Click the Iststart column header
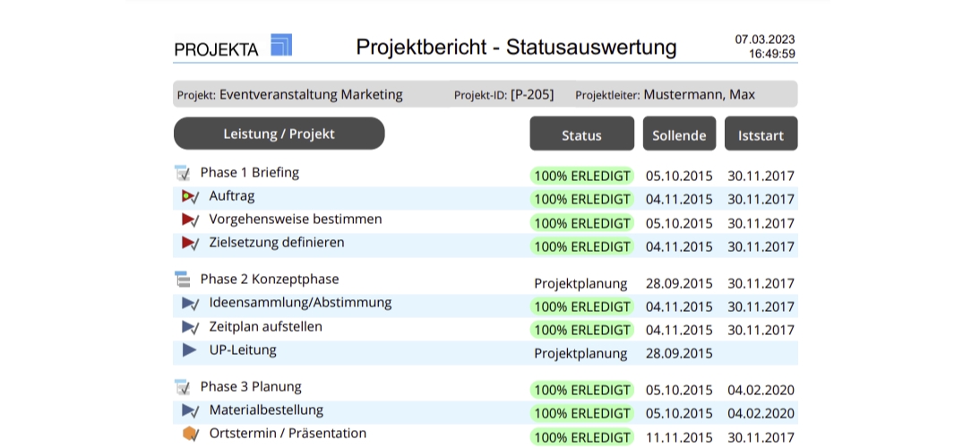Screen dimensions: 980x448 (761, 134)
